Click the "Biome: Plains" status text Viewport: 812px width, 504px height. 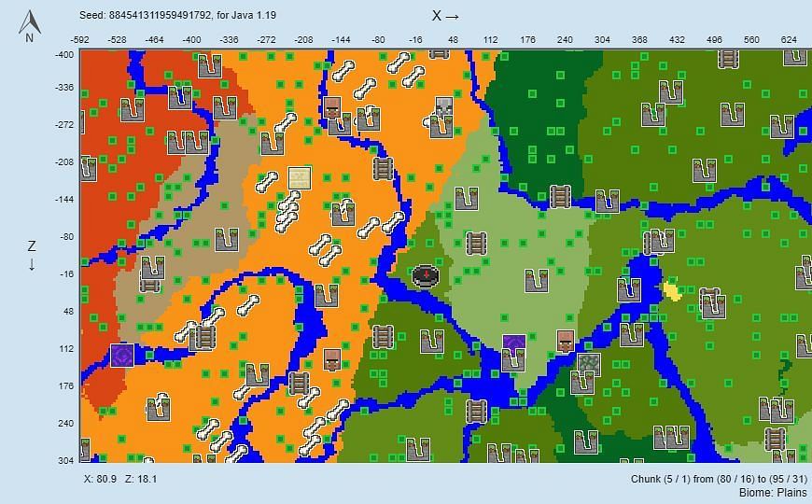click(x=773, y=492)
